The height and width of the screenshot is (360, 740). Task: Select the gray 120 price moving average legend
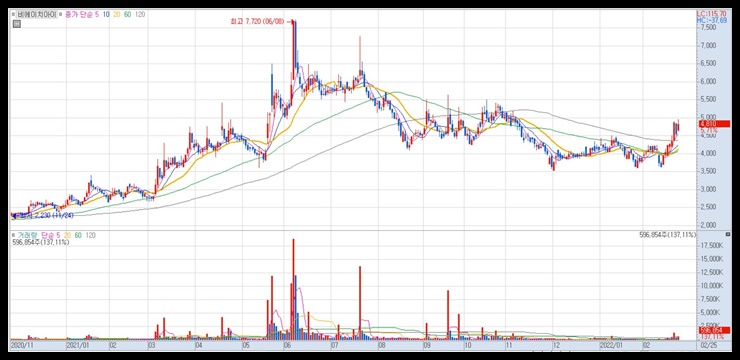[140, 14]
